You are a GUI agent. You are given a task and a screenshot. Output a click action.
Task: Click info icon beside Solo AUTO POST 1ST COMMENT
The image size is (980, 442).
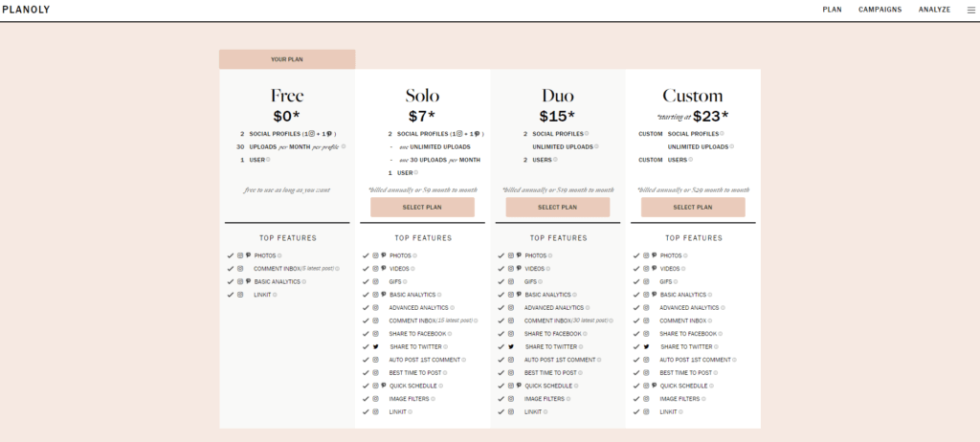pos(464,360)
